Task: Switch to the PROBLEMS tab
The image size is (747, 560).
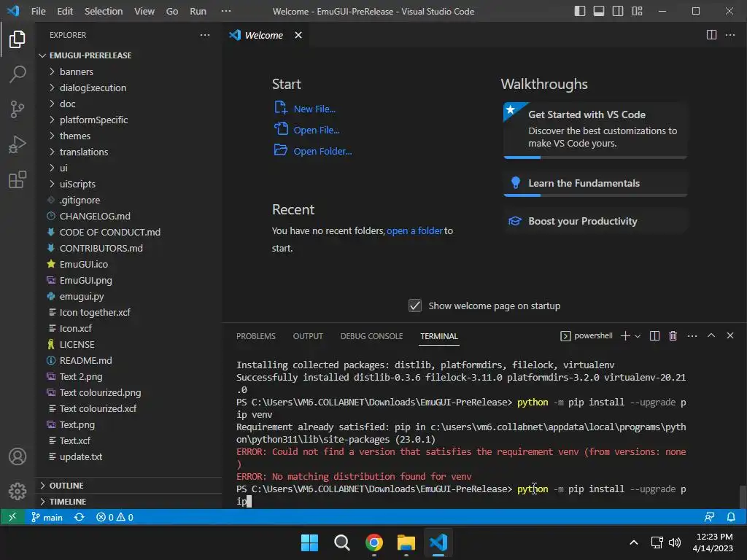Action: point(256,336)
